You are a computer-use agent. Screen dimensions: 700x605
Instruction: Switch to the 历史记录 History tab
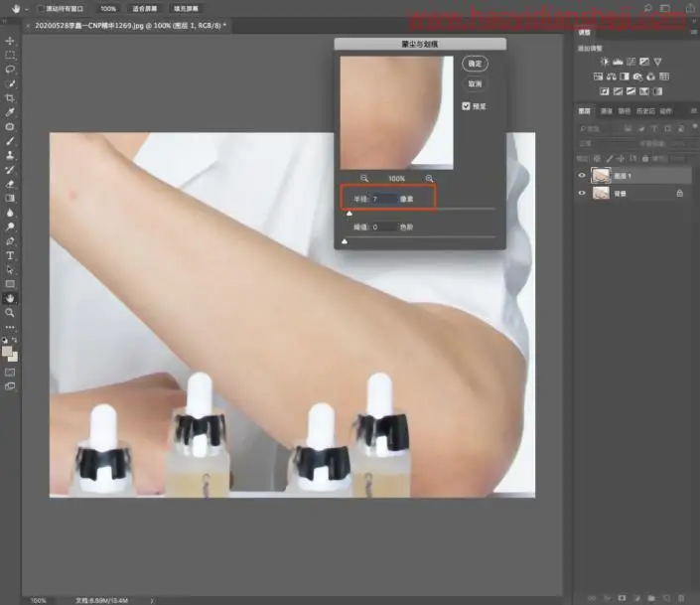tap(645, 111)
